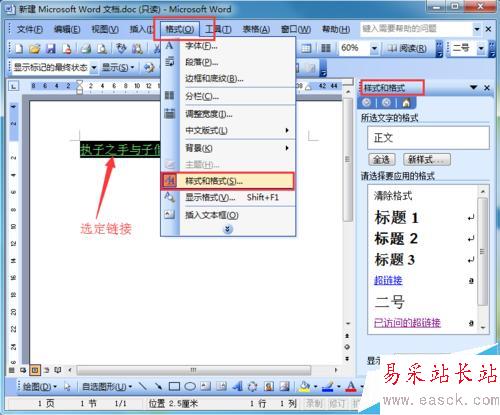Click the New blank document icon
Image resolution: width=500 pixels, height=415 pixels.
19,49
